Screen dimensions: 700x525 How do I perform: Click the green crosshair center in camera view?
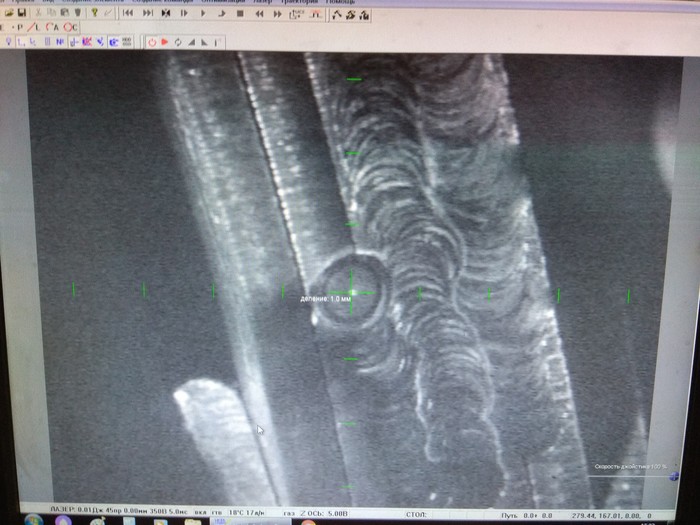pos(351,292)
